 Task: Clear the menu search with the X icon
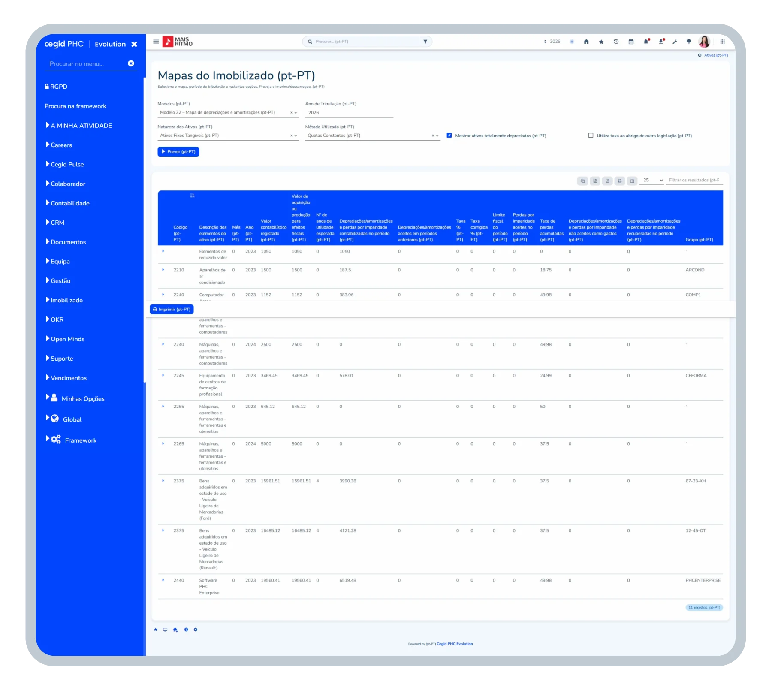click(131, 63)
